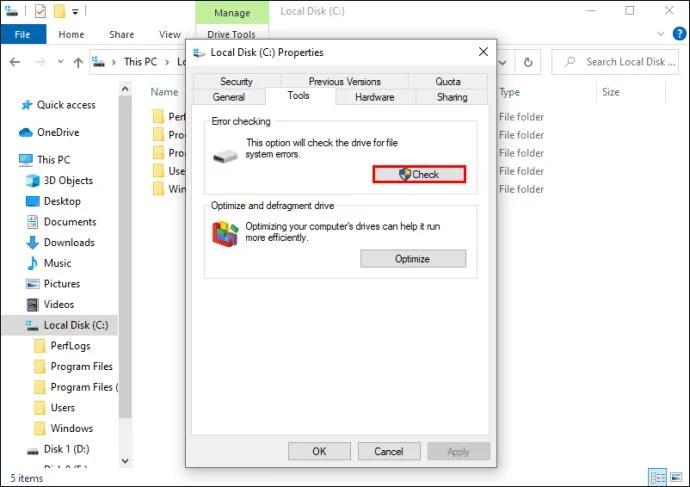This screenshot has width=690, height=487.
Task: Sort by the Type column header
Action: tap(510, 92)
